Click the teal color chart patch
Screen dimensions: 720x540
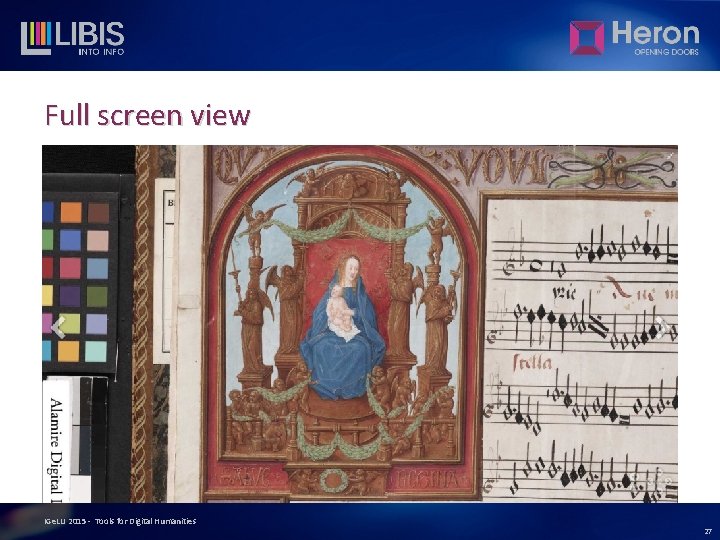tap(96, 351)
